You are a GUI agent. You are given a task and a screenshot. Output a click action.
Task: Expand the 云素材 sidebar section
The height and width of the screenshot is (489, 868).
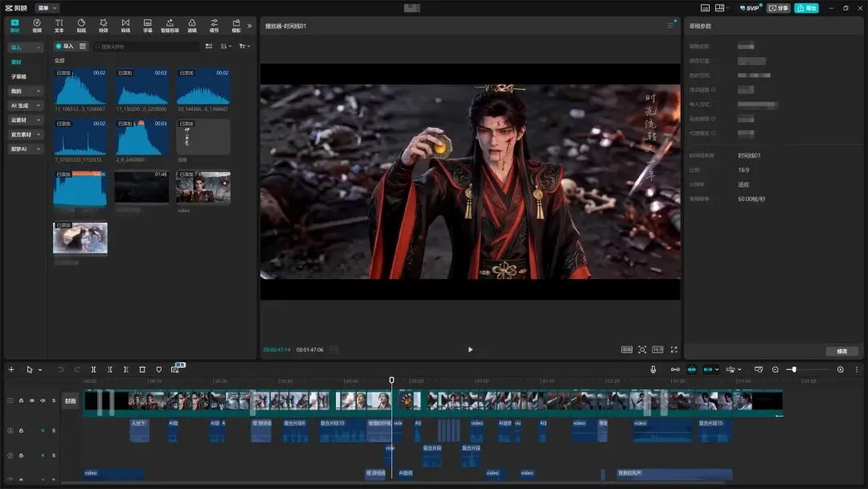[26, 120]
